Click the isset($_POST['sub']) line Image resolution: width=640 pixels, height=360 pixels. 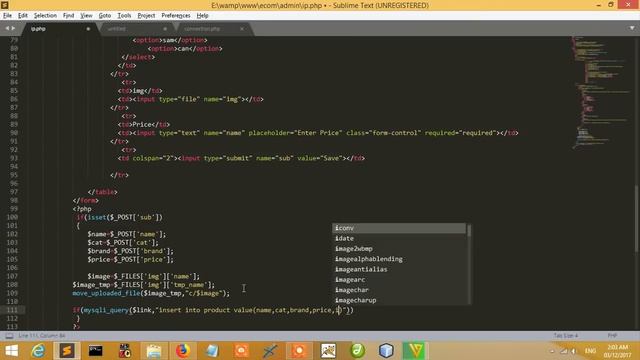[x=120, y=218]
